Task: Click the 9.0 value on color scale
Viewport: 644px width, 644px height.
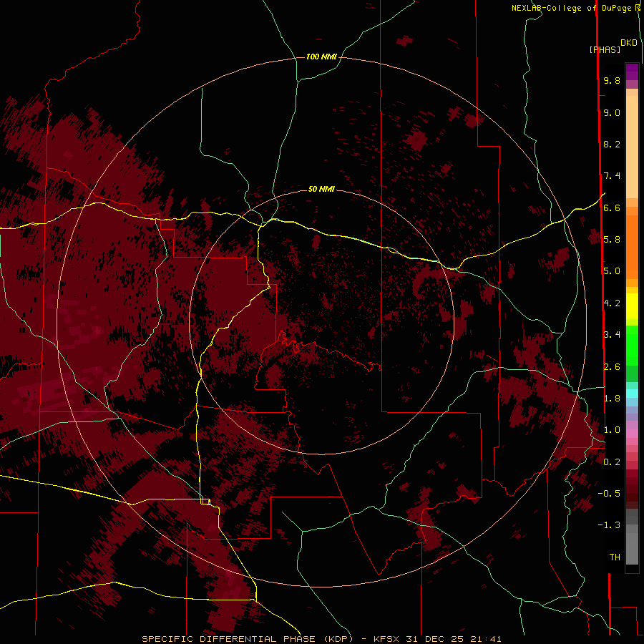Action: 612,112
